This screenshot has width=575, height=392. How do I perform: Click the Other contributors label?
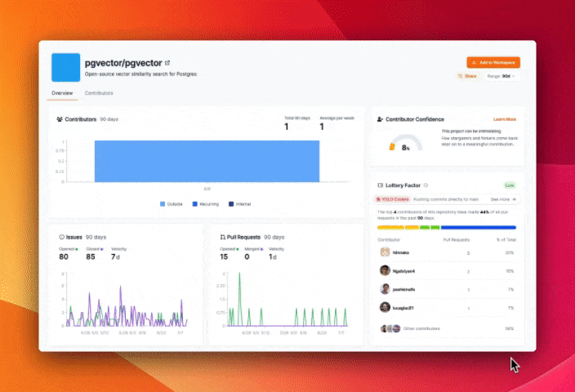[x=421, y=328]
